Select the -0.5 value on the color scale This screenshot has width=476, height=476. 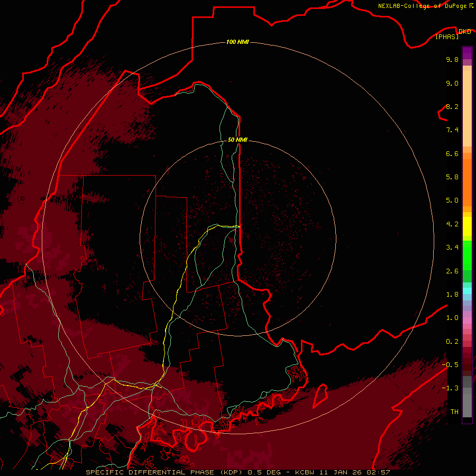pos(450,364)
